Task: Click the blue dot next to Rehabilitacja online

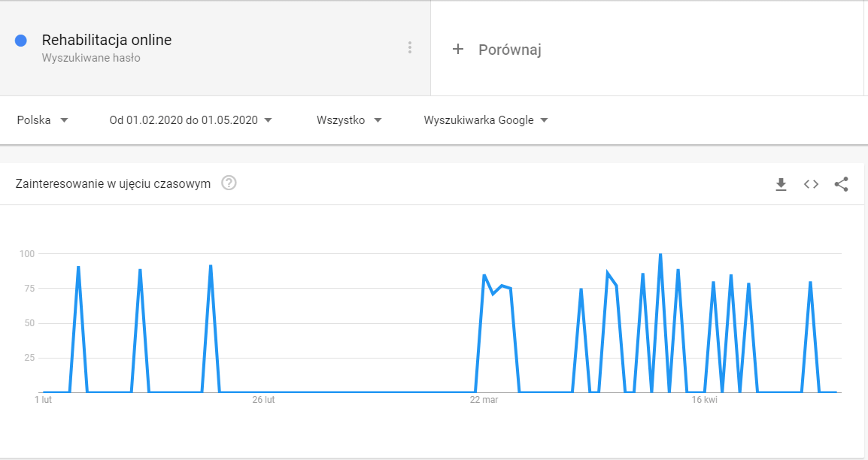Action: coord(21,41)
